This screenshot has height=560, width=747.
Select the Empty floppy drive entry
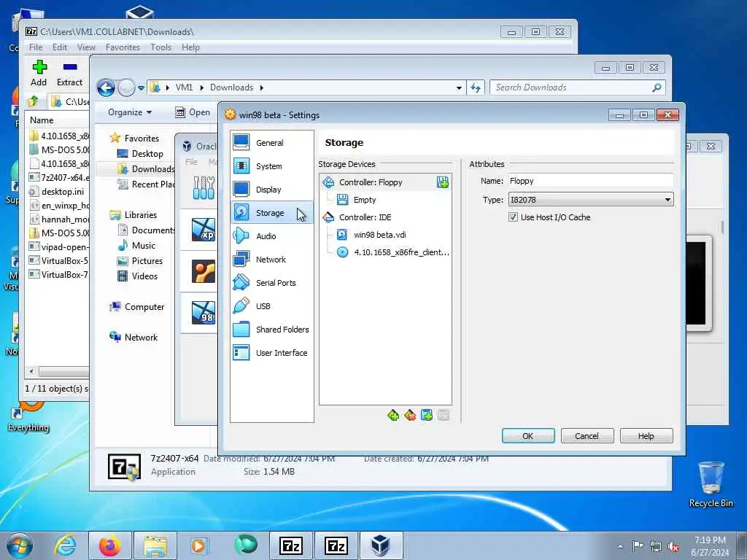(x=385, y=200)
